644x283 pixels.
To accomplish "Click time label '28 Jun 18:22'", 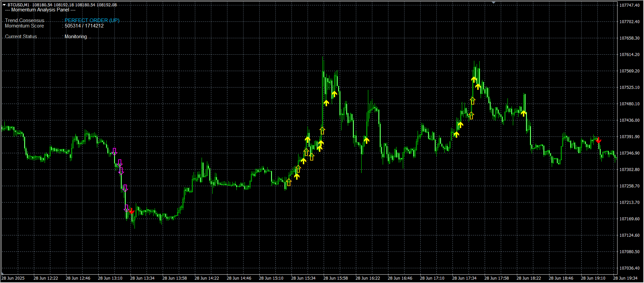I will pos(529,278).
